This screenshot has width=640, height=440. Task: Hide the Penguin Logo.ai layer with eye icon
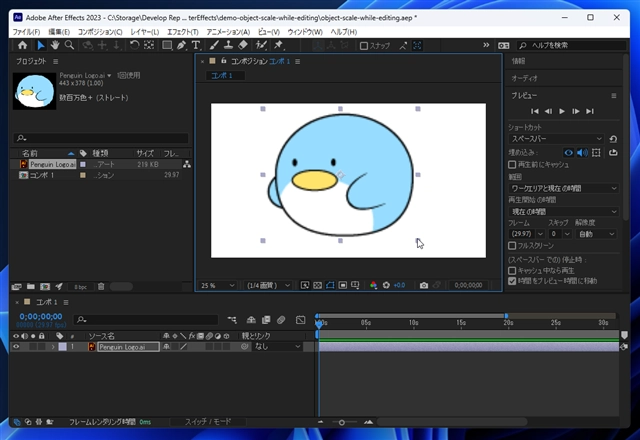(15, 346)
